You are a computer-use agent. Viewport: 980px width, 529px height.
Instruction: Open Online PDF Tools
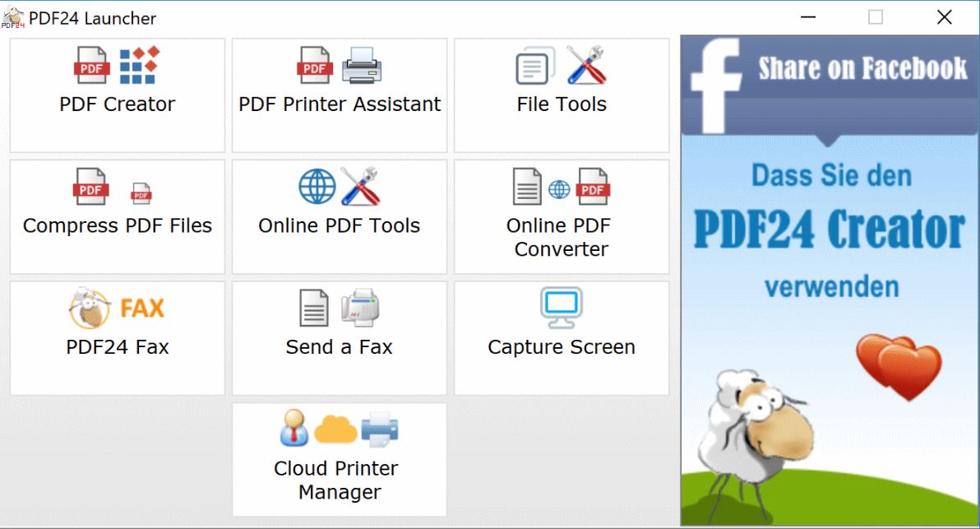coord(340,216)
